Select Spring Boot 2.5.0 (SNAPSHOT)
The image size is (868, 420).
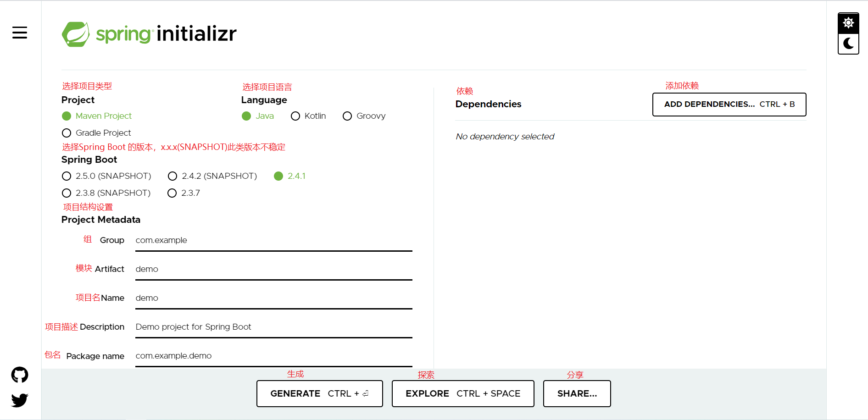(106, 176)
